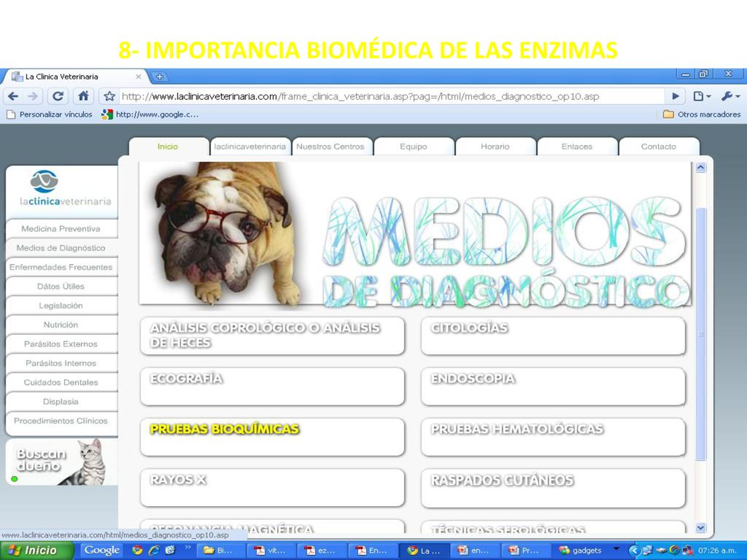The image size is (747, 560).
Task: Bookmark this page with the star icon
Action: [x=109, y=97]
